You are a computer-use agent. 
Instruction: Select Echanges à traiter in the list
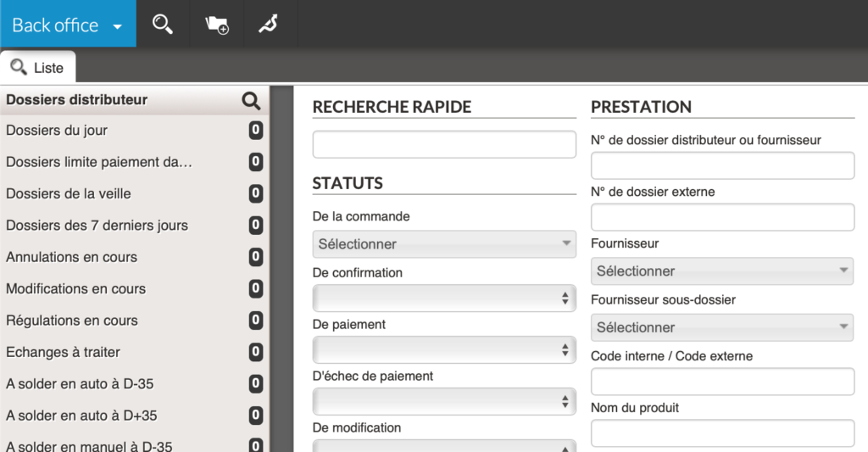[63, 352]
